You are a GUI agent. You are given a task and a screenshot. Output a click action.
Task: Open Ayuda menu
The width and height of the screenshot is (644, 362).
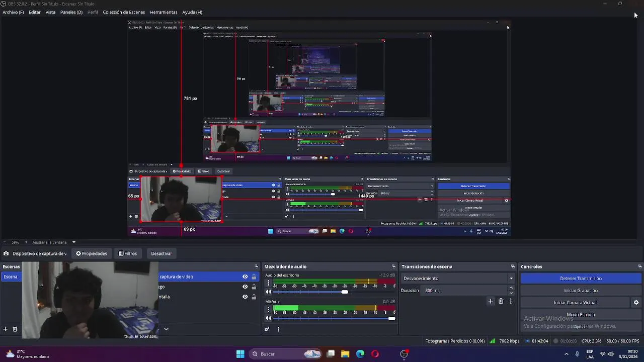click(x=192, y=12)
